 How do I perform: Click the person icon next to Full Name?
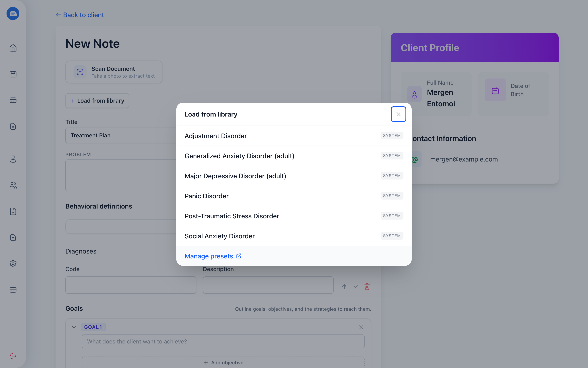tap(414, 94)
